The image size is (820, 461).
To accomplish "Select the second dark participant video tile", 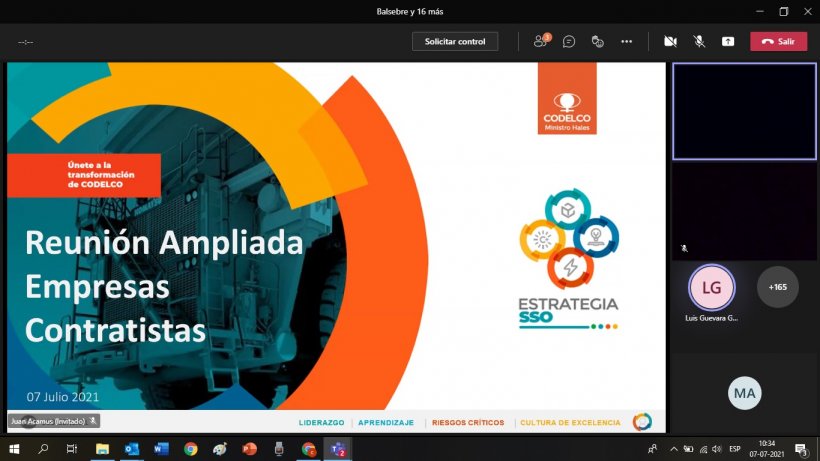I will click(744, 211).
